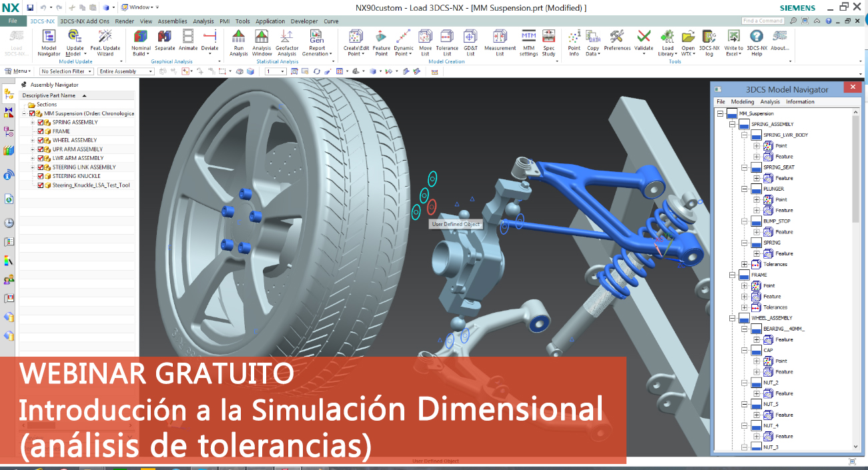The height and width of the screenshot is (470, 868).
Task: Toggle the Steering_Knuckle_LSA_Test_Tool checkbox
Action: (41, 185)
